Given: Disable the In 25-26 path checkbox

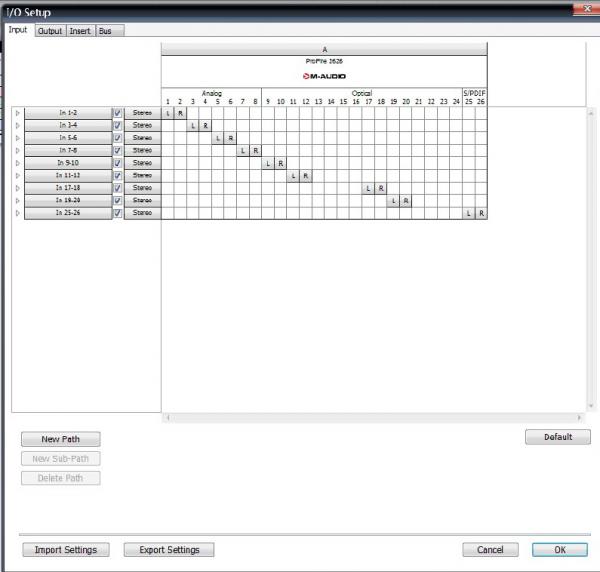Looking at the screenshot, I should point(117,213).
